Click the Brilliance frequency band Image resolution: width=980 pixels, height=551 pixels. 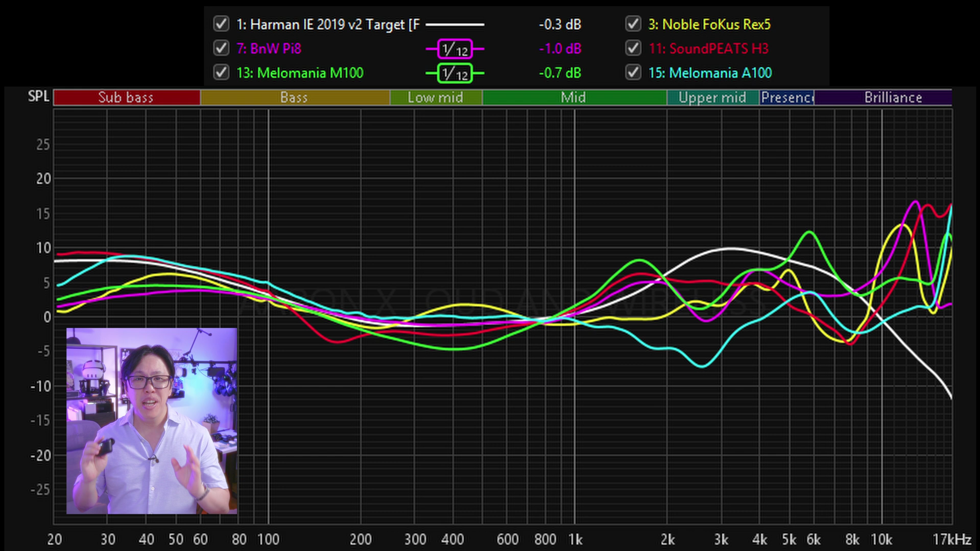pyautogui.click(x=883, y=98)
